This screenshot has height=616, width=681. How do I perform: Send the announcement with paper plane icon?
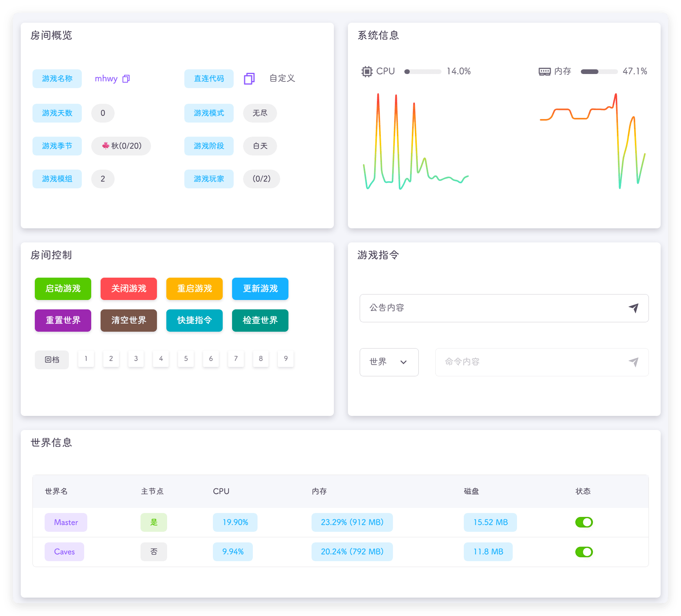coord(633,308)
